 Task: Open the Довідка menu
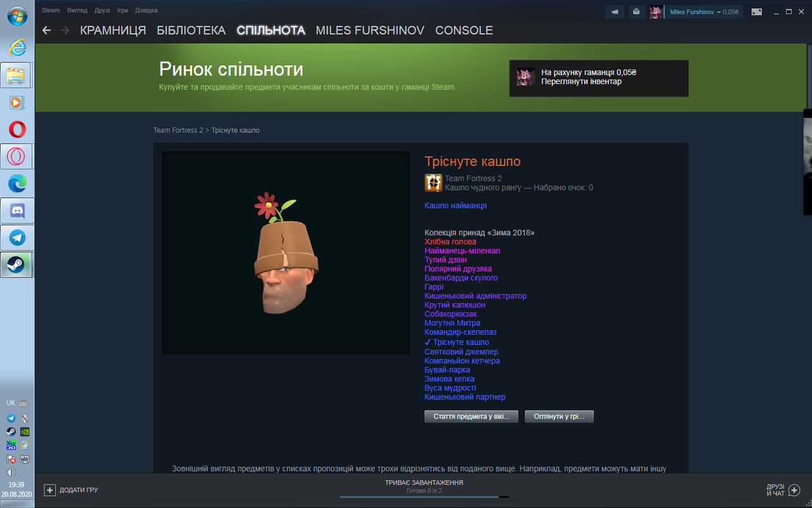[x=147, y=10]
